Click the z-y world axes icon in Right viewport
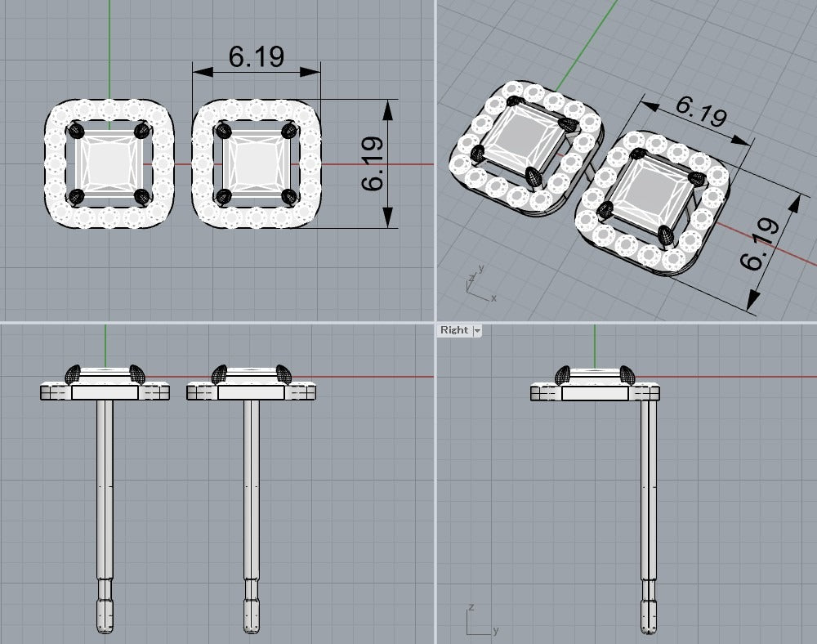The height and width of the screenshot is (644, 817). point(482,620)
